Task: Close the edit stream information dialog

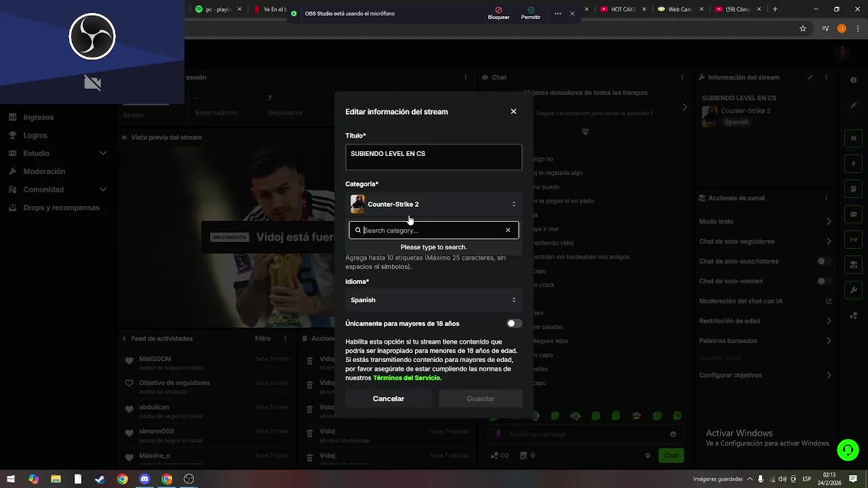Action: coord(513,111)
